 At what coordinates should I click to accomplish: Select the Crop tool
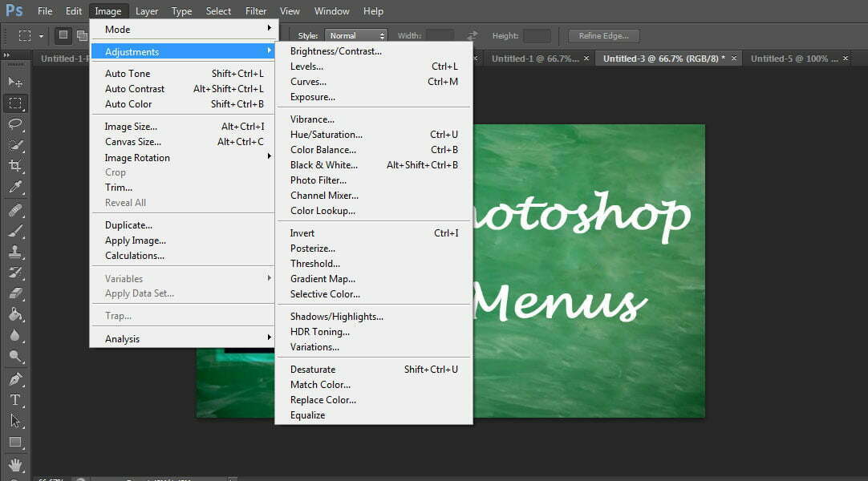point(15,166)
